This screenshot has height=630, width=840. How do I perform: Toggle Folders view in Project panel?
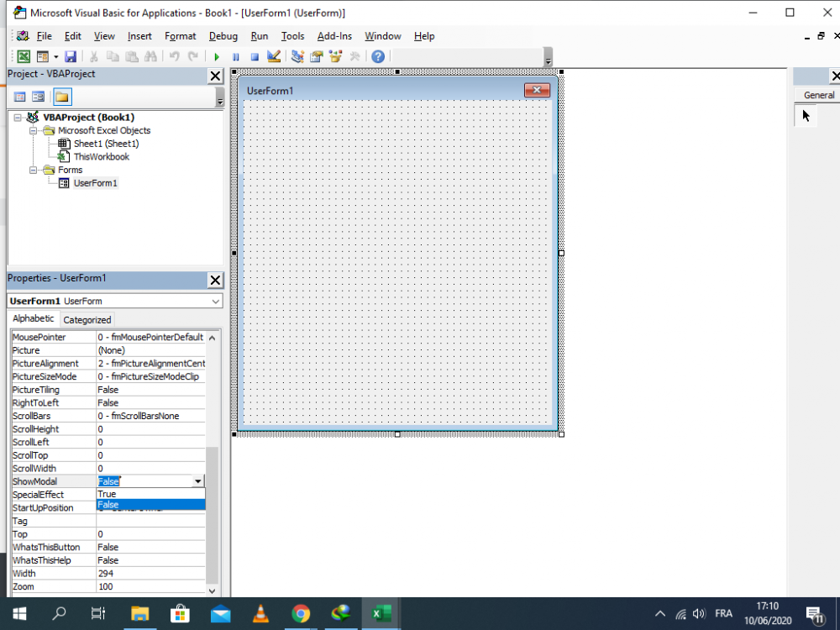pyautogui.click(x=62, y=97)
